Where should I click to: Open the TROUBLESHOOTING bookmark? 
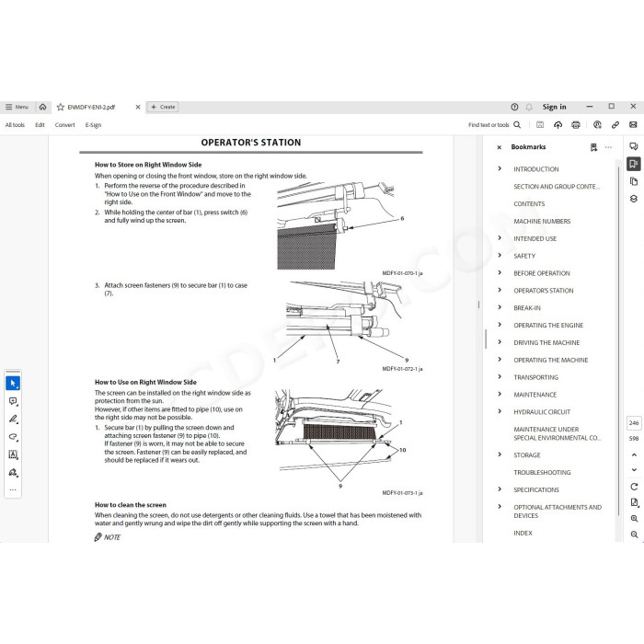[542, 472]
